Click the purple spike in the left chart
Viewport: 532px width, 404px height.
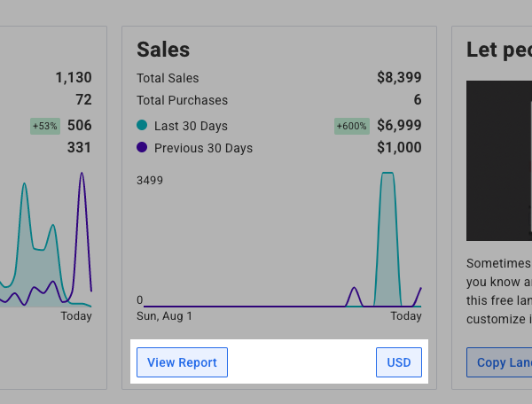click(82, 177)
